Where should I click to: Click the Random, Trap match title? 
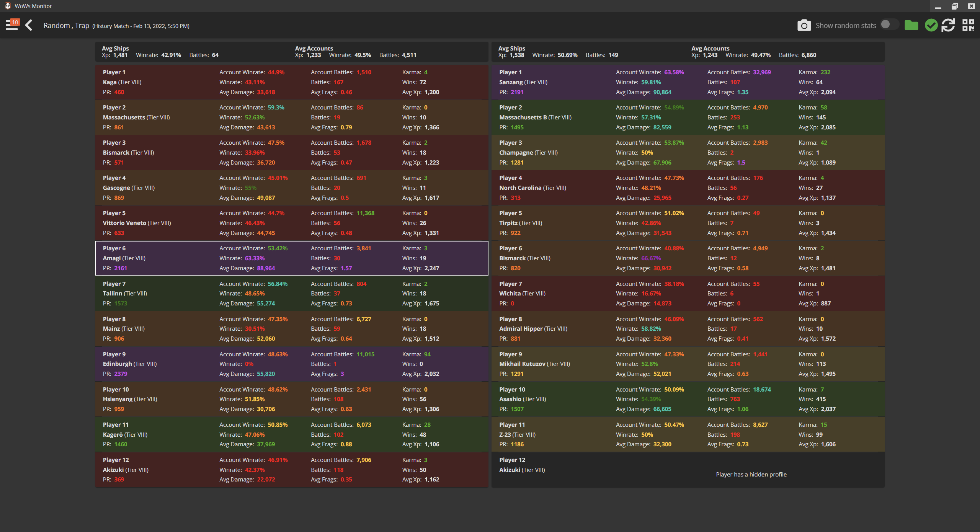[x=66, y=26]
